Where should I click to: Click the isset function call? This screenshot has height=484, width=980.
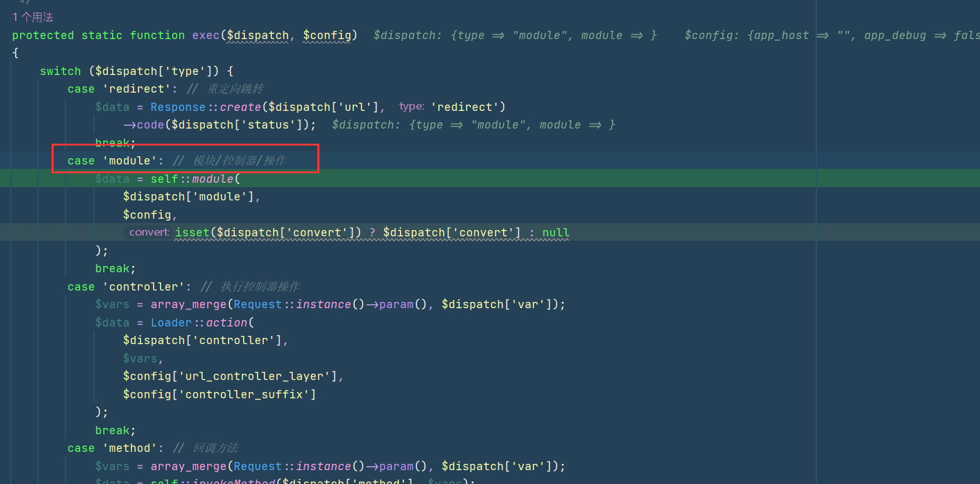pos(192,233)
